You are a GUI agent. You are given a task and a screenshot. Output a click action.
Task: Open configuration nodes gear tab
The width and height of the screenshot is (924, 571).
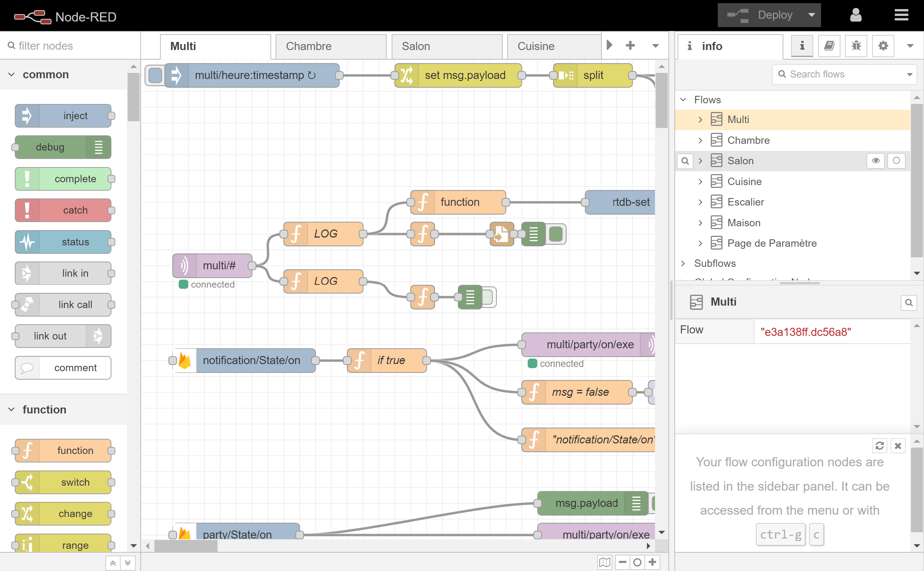click(x=883, y=46)
